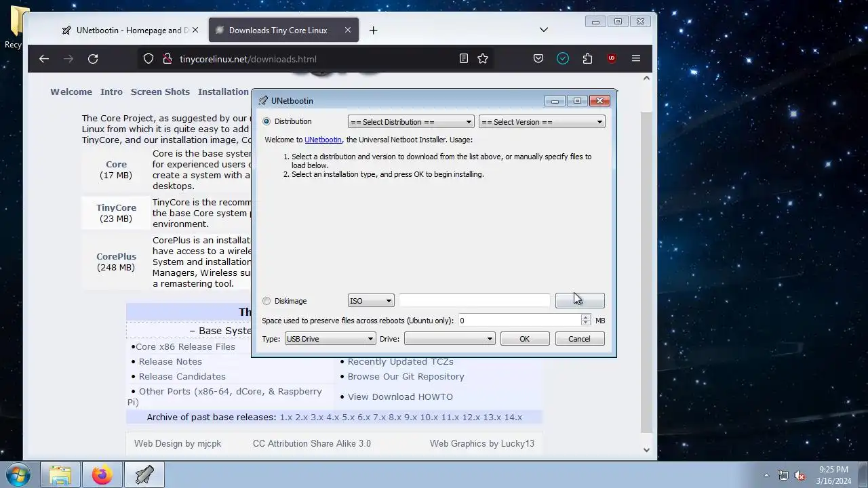Click the browse button beside image path

pos(580,301)
